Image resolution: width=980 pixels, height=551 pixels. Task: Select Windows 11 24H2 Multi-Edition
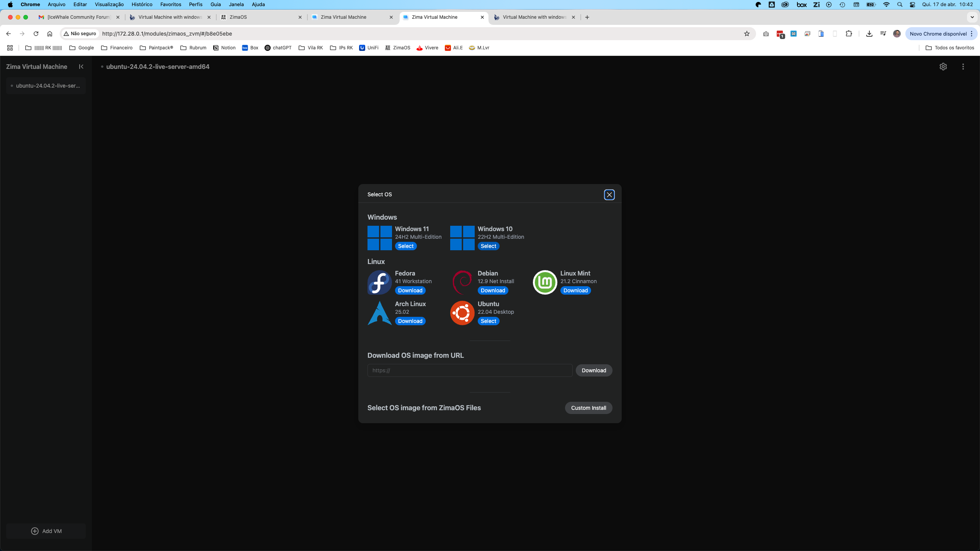click(x=406, y=246)
